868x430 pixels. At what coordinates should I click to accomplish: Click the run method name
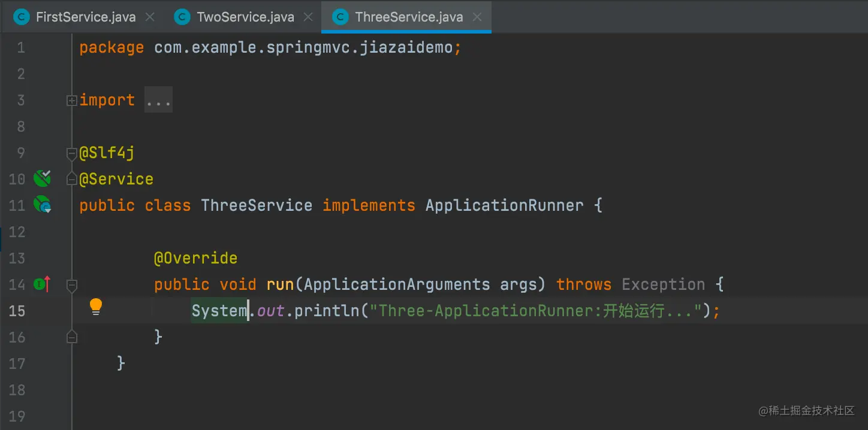280,284
